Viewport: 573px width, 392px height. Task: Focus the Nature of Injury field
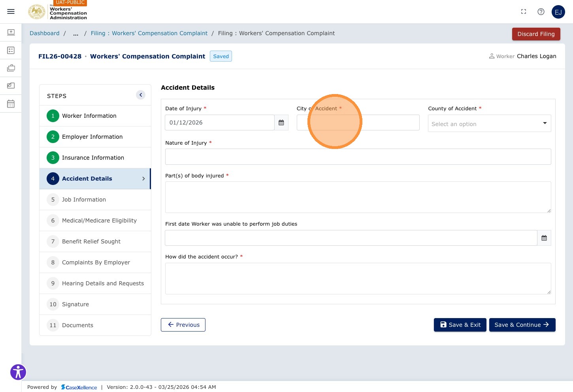pyautogui.click(x=358, y=157)
